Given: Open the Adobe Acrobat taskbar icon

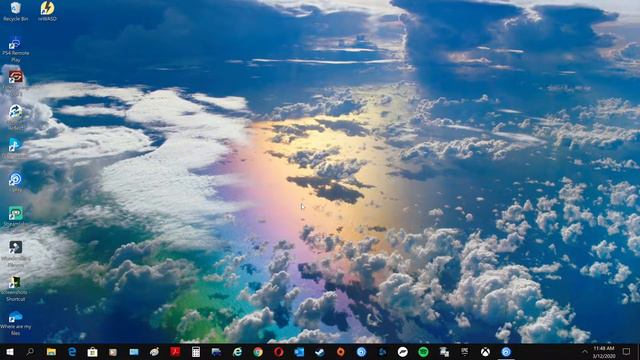Looking at the screenshot, I should pyautogui.click(x=175, y=352).
